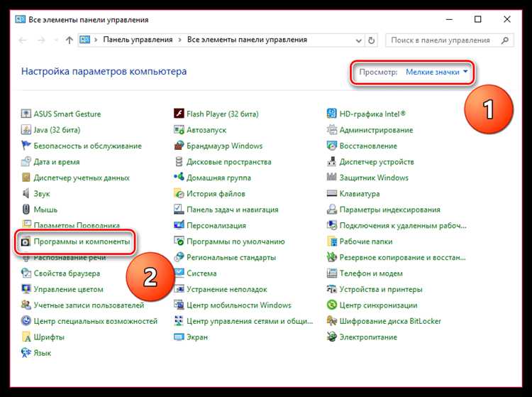Refresh the control panel view
The width and height of the screenshot is (532, 397).
click(371, 40)
